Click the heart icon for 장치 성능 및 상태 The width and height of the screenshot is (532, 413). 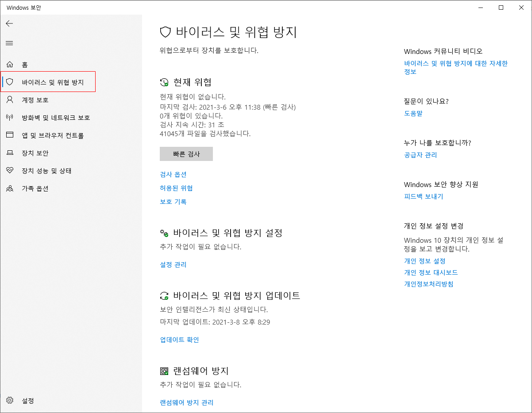10,170
